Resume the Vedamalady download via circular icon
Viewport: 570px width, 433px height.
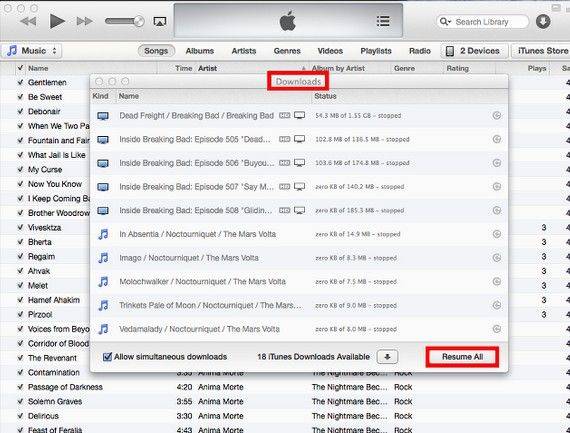pyautogui.click(x=497, y=329)
